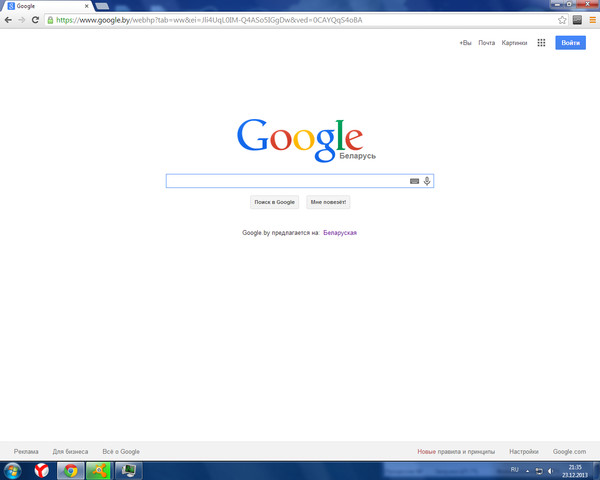The width and height of the screenshot is (600, 480).
Task: Launch Yandex browser from the taskbar
Action: [41, 470]
